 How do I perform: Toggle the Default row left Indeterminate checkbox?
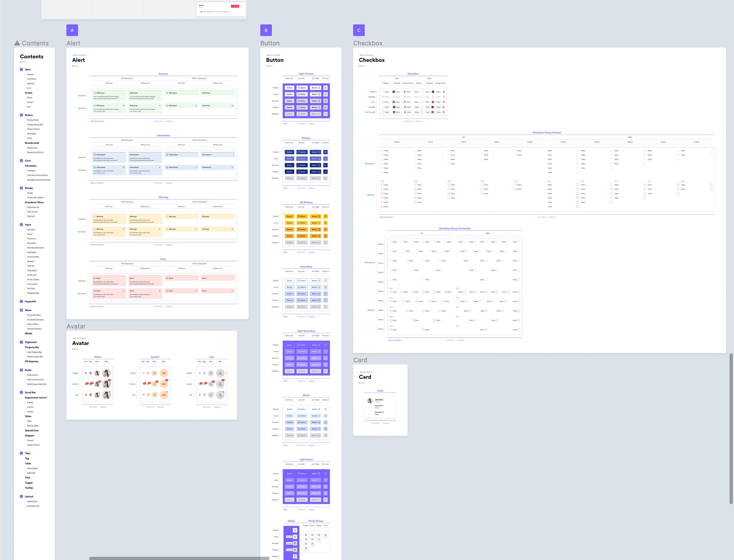click(x=405, y=92)
